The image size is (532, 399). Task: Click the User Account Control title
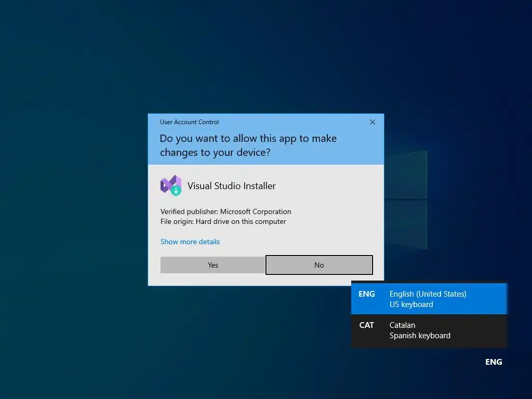[x=189, y=122]
